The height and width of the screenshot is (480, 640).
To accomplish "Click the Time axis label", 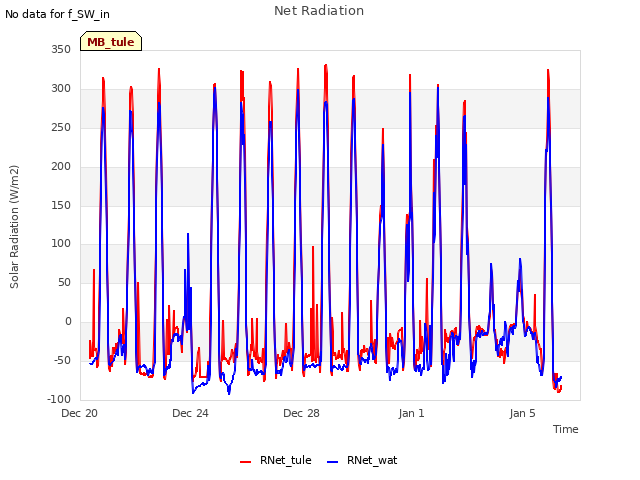I will click(x=565, y=429).
